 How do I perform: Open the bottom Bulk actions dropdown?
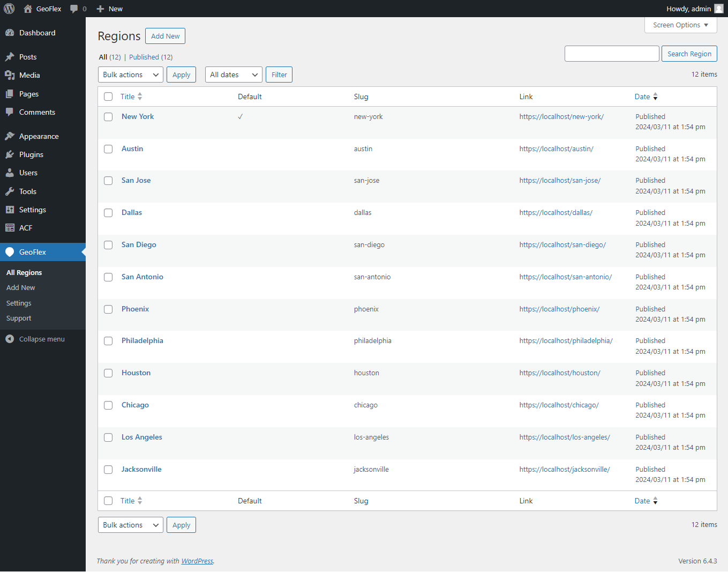pos(131,525)
